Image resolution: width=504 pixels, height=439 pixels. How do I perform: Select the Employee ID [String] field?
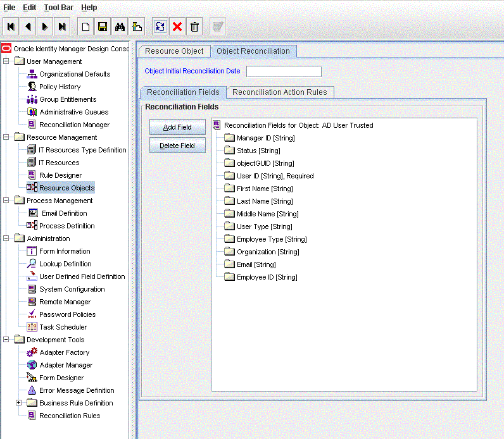pos(266,277)
